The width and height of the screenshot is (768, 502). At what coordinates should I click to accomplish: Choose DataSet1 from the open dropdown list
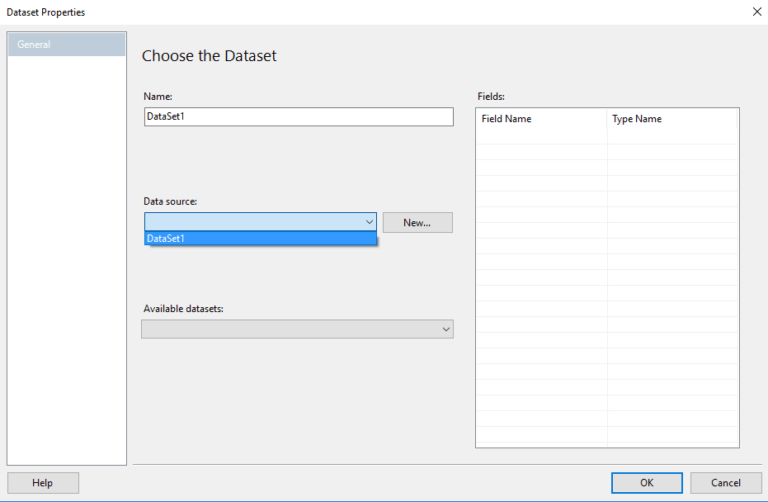[x=260, y=239]
